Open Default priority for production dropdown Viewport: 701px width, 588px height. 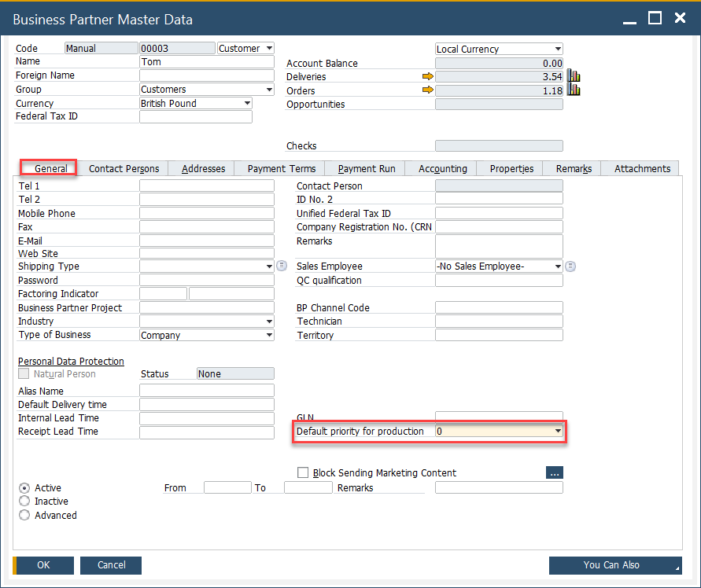pos(558,432)
